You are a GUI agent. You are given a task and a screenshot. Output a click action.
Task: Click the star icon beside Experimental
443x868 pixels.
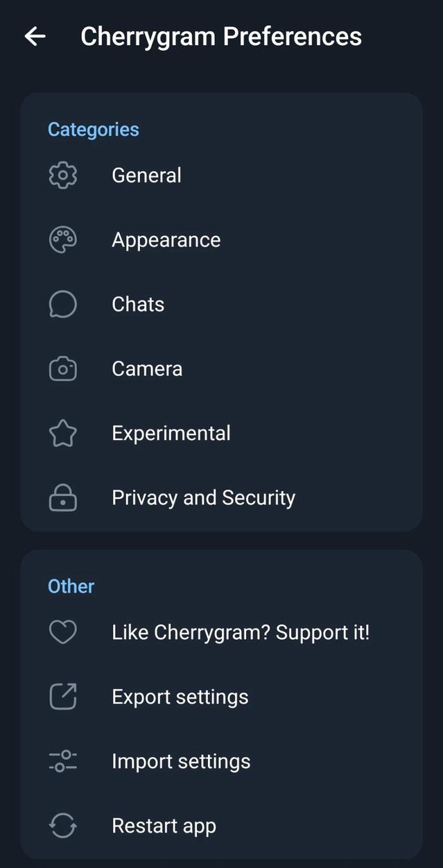pyautogui.click(x=62, y=432)
